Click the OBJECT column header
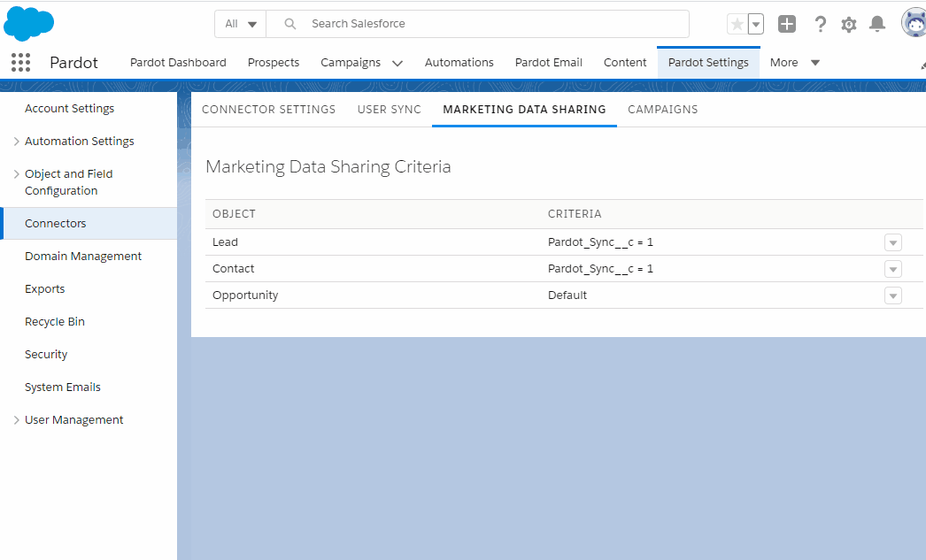 click(234, 214)
